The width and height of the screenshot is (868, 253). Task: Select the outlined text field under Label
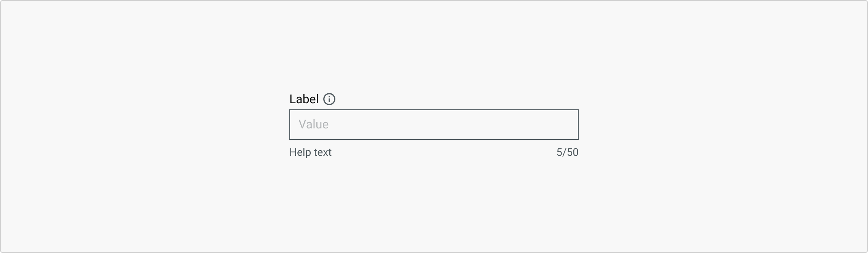click(434, 125)
